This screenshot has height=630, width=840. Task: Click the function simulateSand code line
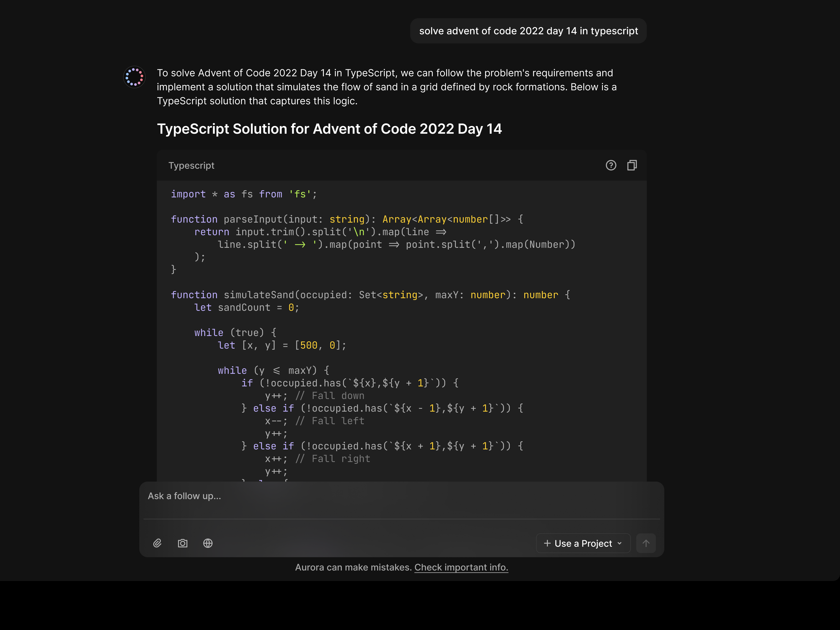(370, 295)
